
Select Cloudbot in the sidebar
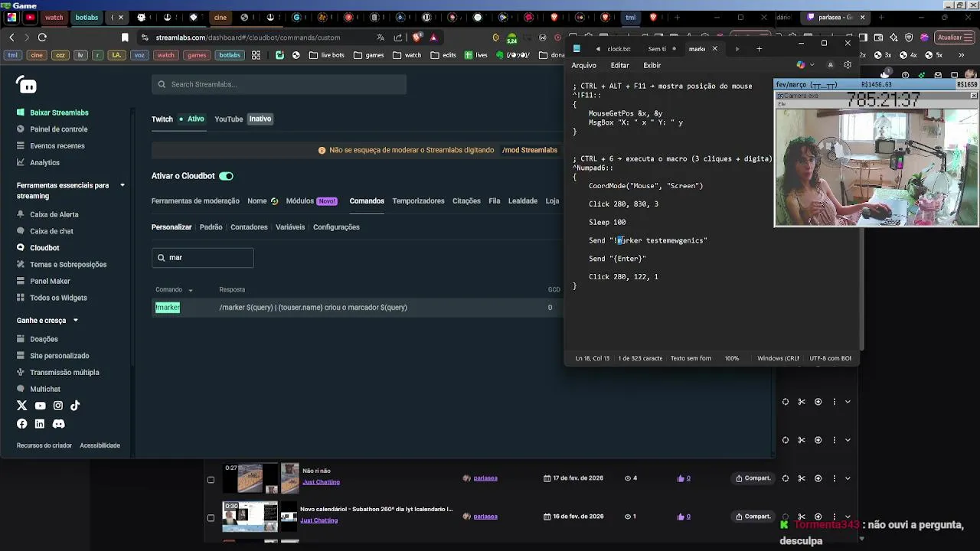pos(44,248)
